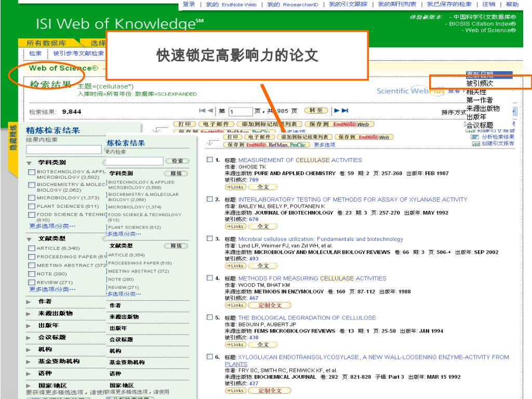Expand the 机构 refine section
The width and height of the screenshot is (532, 399).
click(29, 350)
